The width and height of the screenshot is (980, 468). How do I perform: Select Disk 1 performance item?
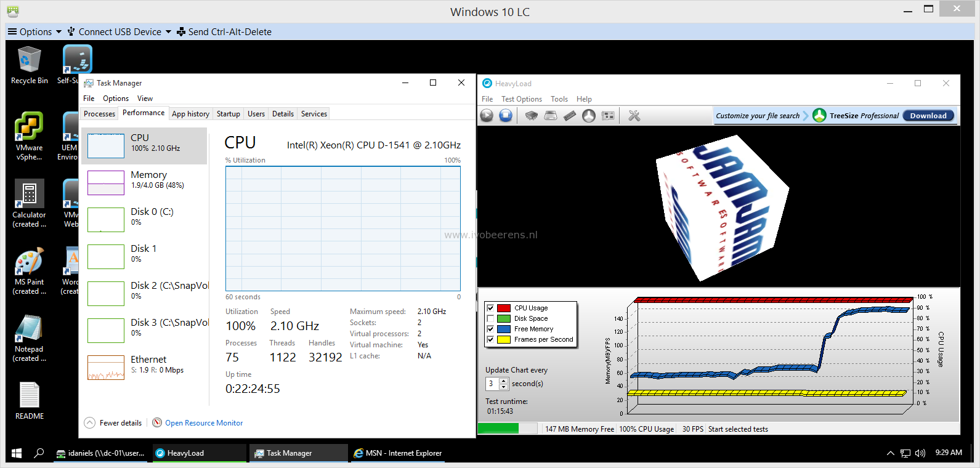(x=144, y=257)
